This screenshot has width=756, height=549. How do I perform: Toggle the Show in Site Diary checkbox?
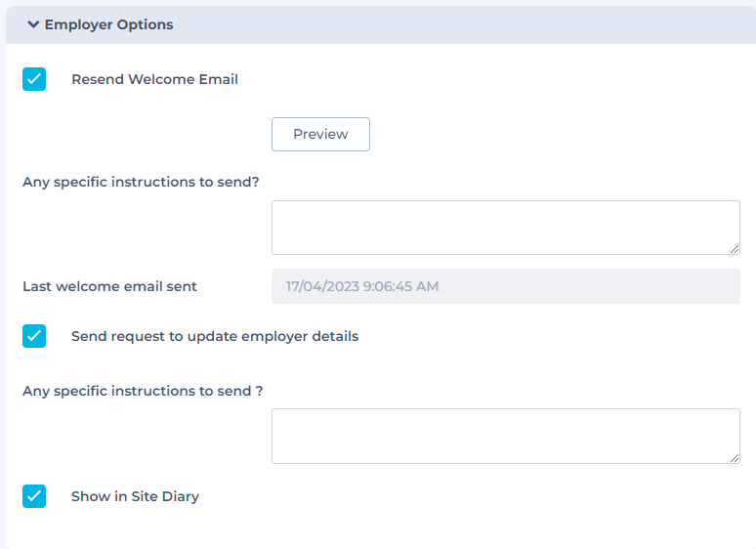point(34,496)
